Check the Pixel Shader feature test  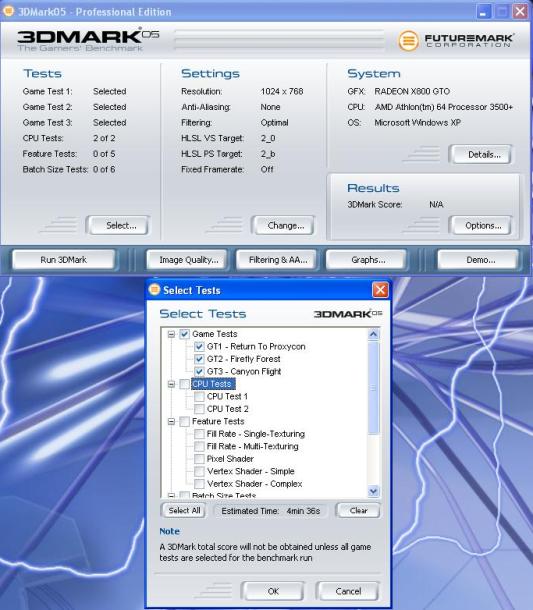[x=199, y=459]
